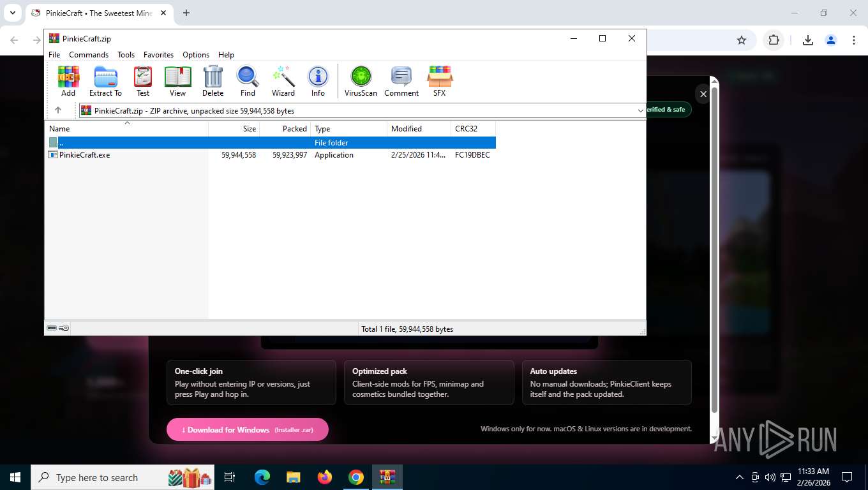Open a new Chrome tab
Viewport: 868px width, 490px height.
click(x=186, y=13)
